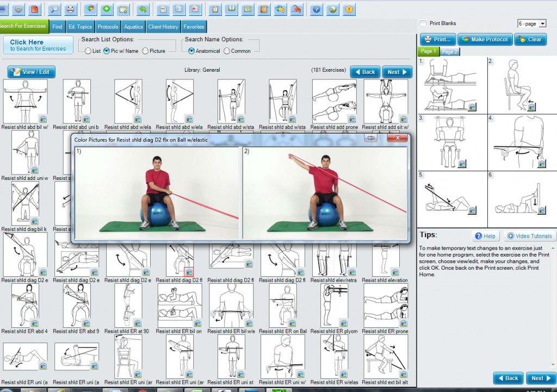
Task: Open the Help question mark icon
Action: 317,9
